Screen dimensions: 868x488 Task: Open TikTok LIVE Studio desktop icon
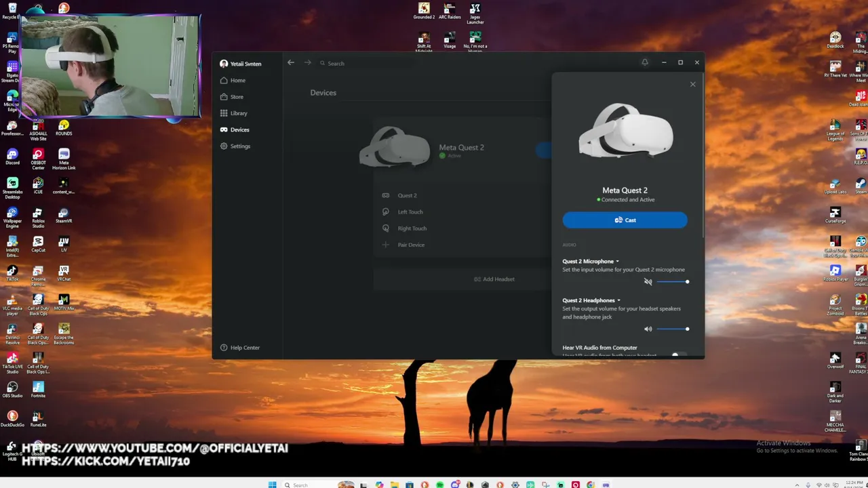tap(12, 363)
